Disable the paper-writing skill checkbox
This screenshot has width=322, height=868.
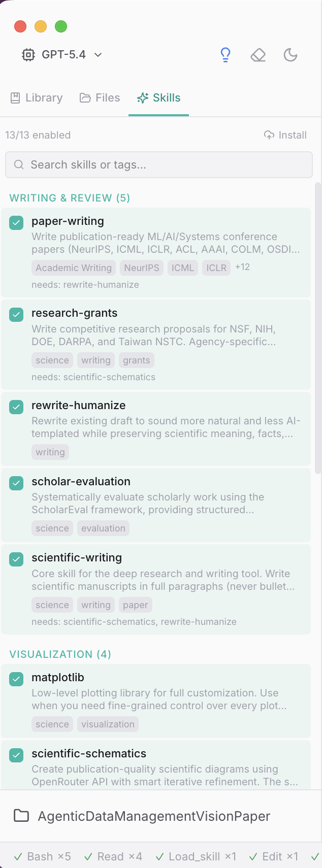click(16, 223)
